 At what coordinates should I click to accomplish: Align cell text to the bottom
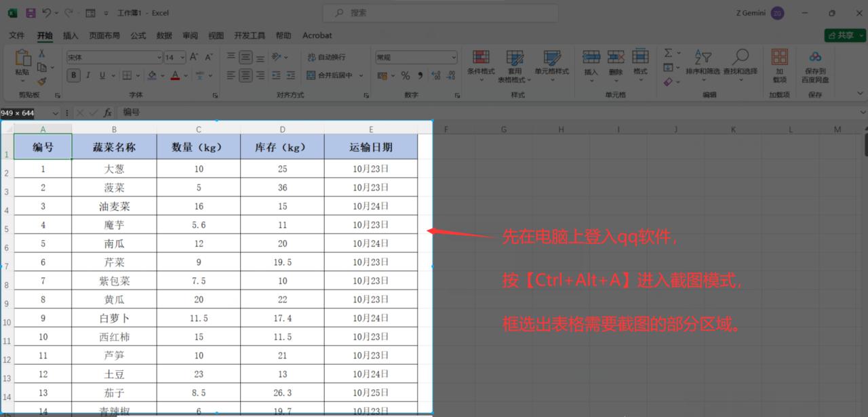pos(260,58)
